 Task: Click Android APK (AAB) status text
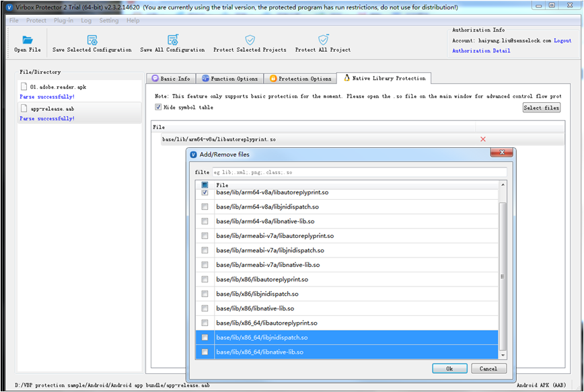coord(541,385)
